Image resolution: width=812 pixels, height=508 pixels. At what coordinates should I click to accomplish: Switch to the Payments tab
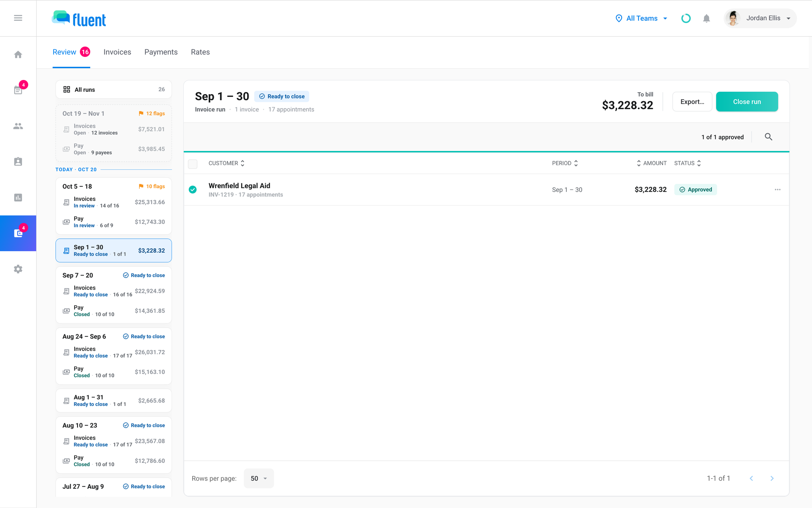click(161, 52)
